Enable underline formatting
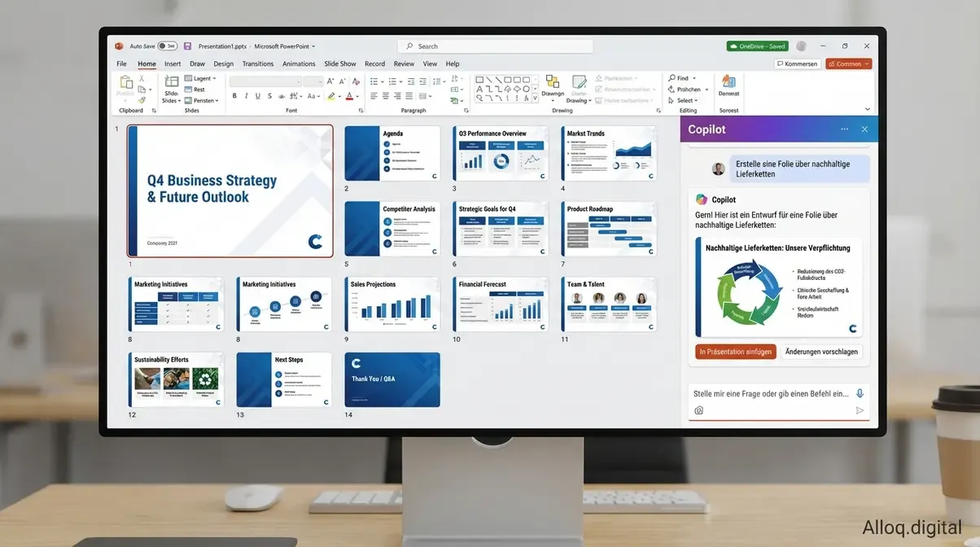The height and width of the screenshot is (547, 980). 257,96
